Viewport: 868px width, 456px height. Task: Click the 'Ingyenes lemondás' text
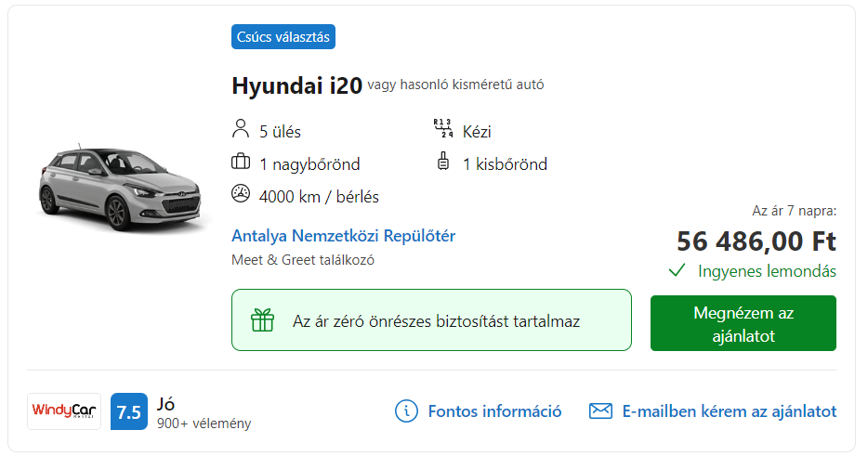[767, 271]
